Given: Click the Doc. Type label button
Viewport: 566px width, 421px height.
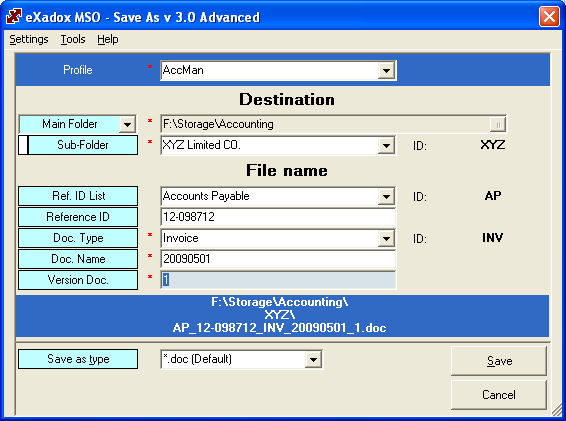Looking at the screenshot, I should (78, 238).
